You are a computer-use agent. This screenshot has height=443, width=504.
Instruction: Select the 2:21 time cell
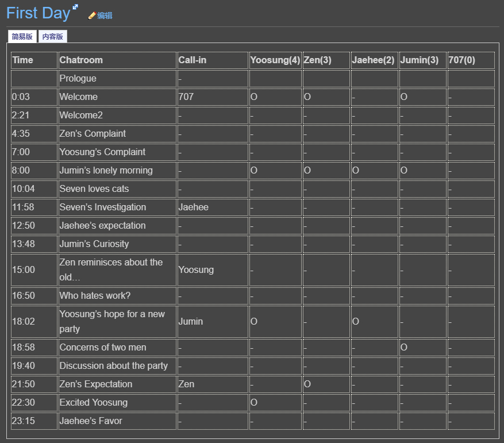[x=34, y=115]
